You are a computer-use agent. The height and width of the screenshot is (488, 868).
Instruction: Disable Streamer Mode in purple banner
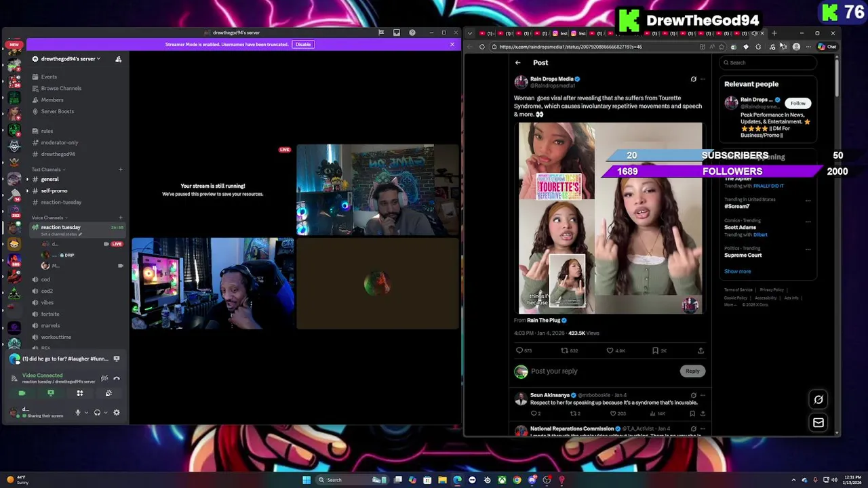point(303,45)
